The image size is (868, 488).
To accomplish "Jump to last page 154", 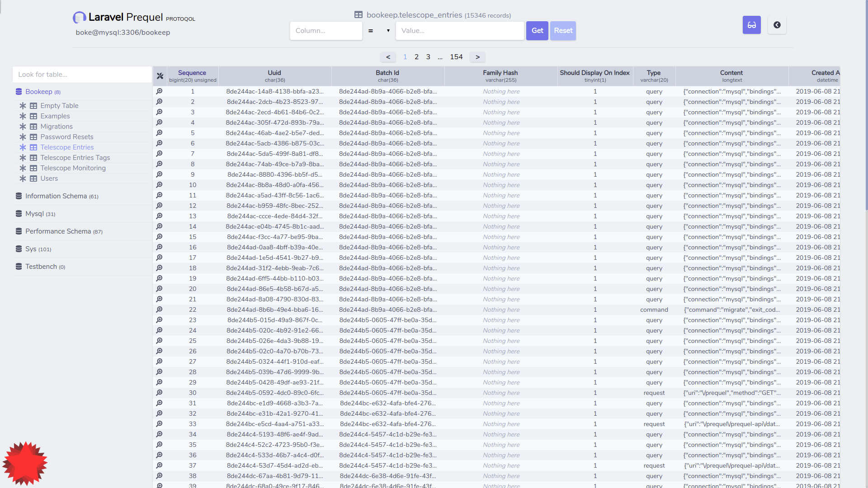I will pyautogui.click(x=456, y=57).
